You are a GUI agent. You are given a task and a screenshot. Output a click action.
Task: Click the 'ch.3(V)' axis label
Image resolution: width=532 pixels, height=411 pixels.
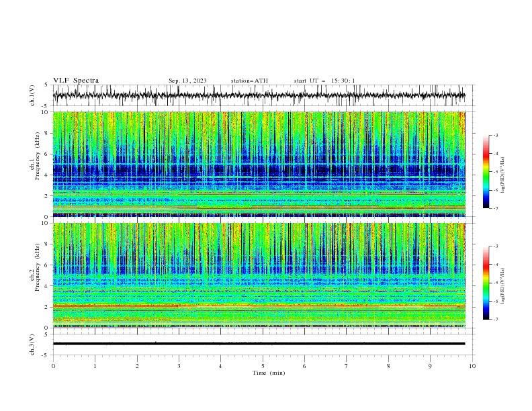click(32, 345)
